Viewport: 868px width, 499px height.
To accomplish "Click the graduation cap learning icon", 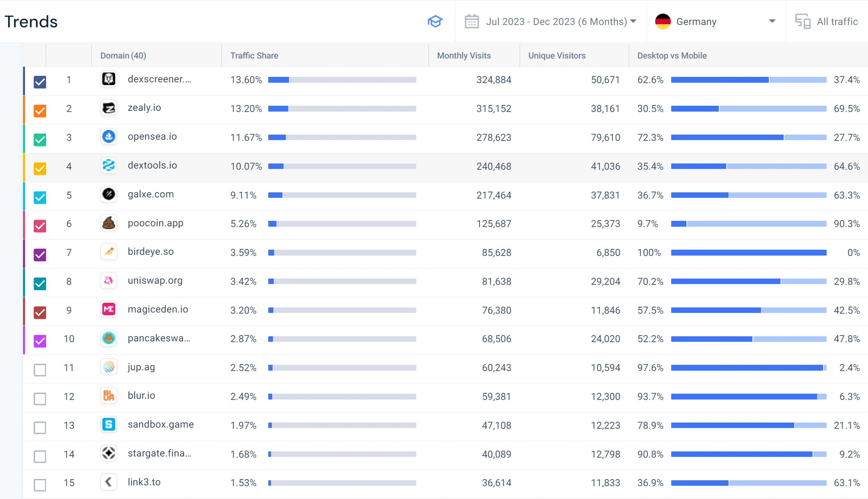I will pos(435,21).
